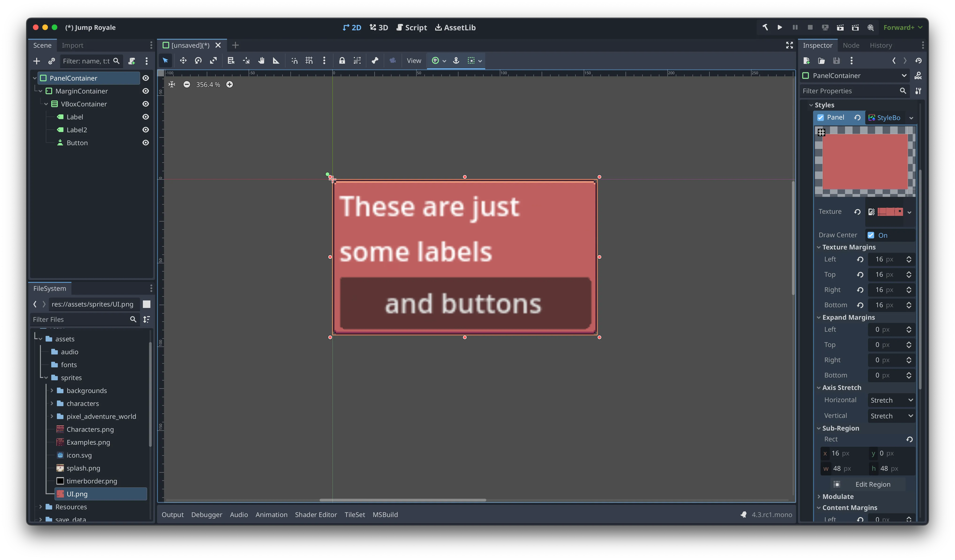Switch to the 3D workspace
The width and height of the screenshot is (955, 560).
(379, 28)
